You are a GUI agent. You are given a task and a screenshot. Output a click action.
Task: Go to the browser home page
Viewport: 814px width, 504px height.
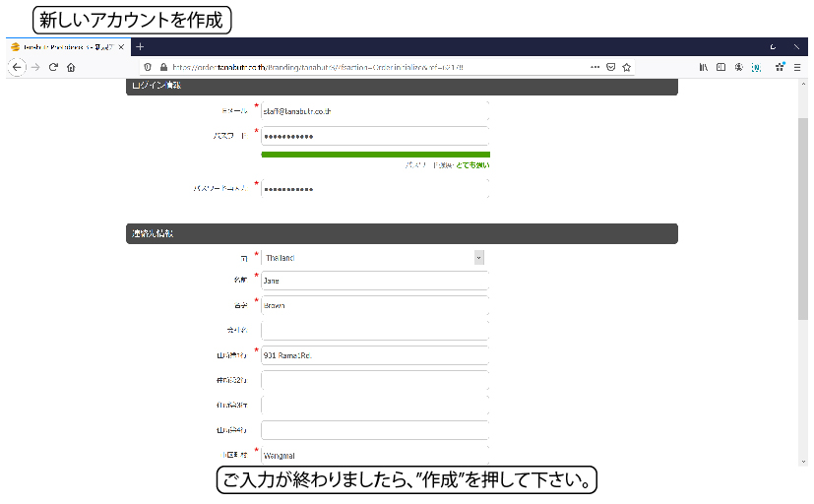(x=71, y=67)
